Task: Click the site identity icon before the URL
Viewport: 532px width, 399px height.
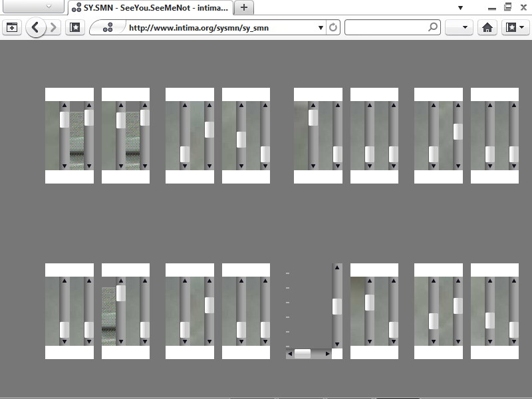Action: (108, 28)
